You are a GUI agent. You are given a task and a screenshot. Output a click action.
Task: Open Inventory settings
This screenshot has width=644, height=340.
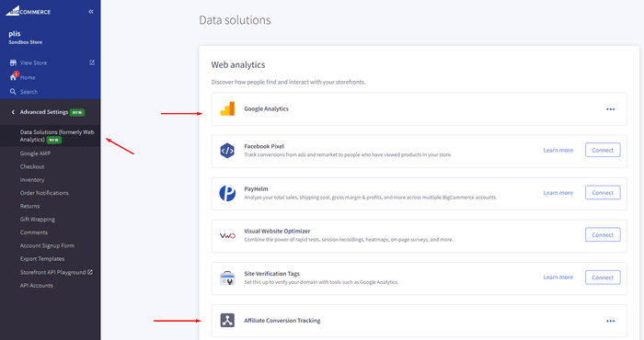32,179
